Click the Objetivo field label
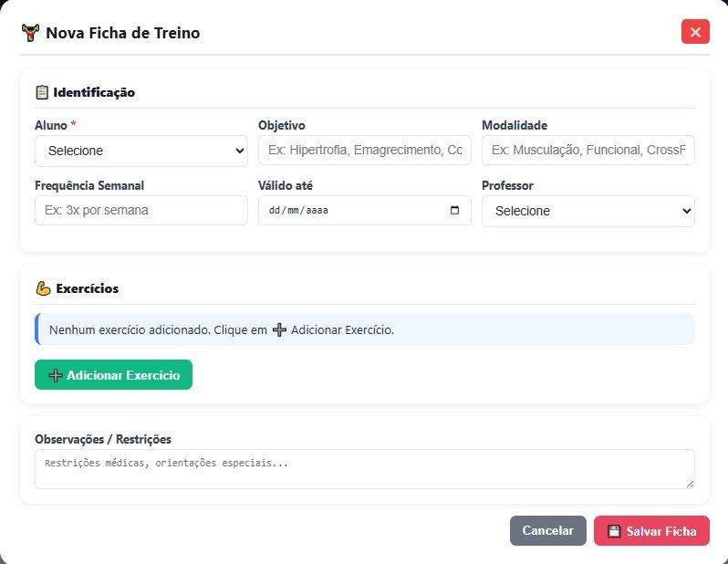 (281, 125)
